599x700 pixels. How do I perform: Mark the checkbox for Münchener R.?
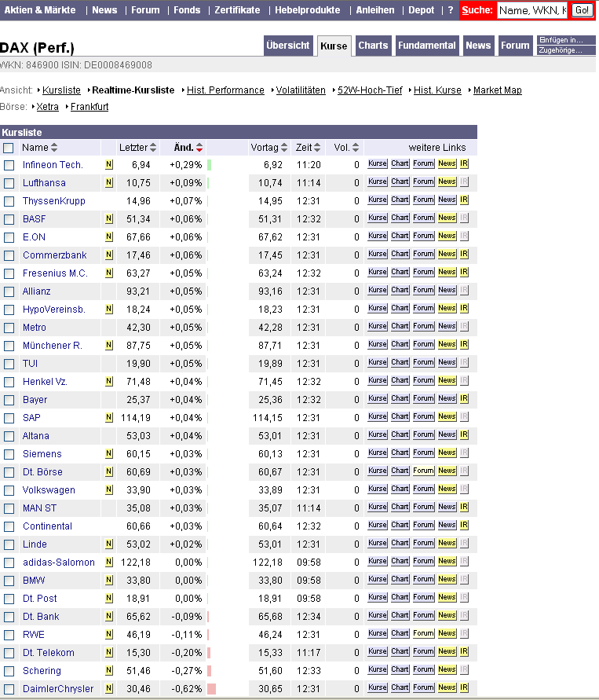click(x=9, y=346)
